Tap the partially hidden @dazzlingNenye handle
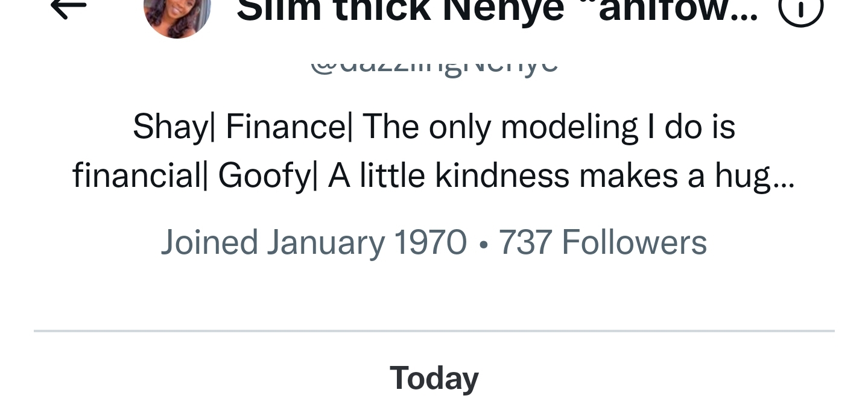 pos(434,65)
